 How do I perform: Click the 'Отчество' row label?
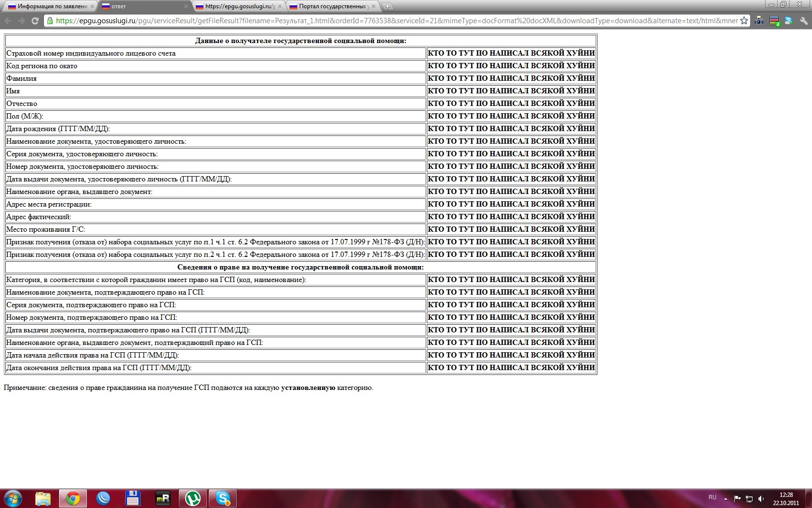(x=22, y=104)
